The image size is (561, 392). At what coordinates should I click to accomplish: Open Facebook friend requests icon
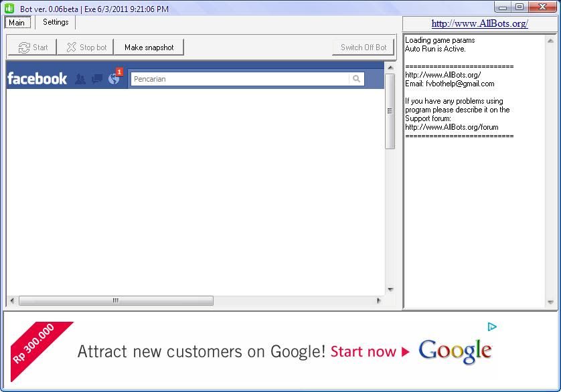[x=80, y=79]
